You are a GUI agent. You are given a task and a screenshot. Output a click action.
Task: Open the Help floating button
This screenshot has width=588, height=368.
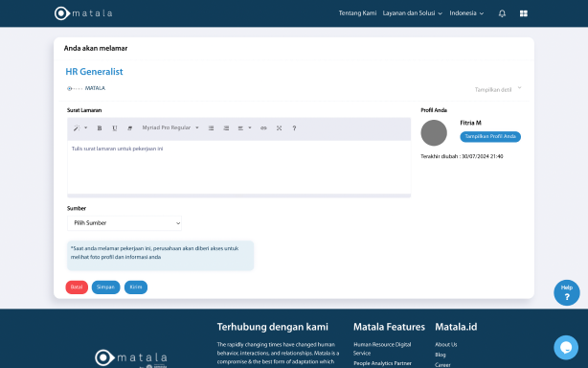tap(567, 292)
